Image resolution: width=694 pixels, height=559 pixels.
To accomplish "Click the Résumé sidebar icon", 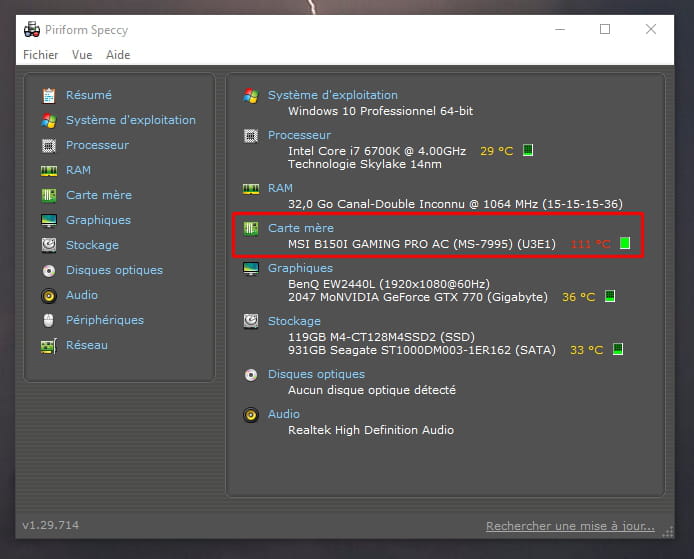I will [48, 96].
